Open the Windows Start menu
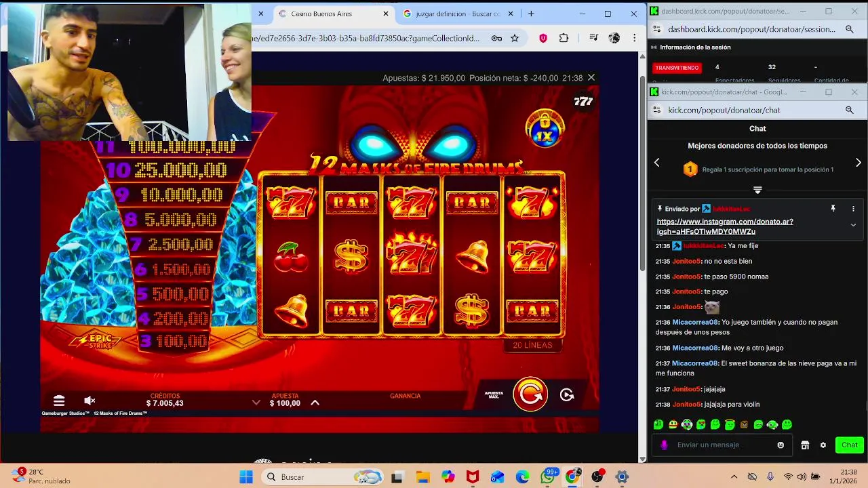The height and width of the screenshot is (488, 868). point(245,476)
